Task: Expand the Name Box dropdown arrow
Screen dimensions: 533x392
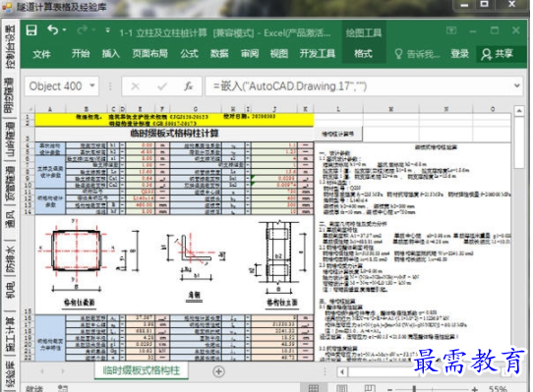Action: click(92, 85)
